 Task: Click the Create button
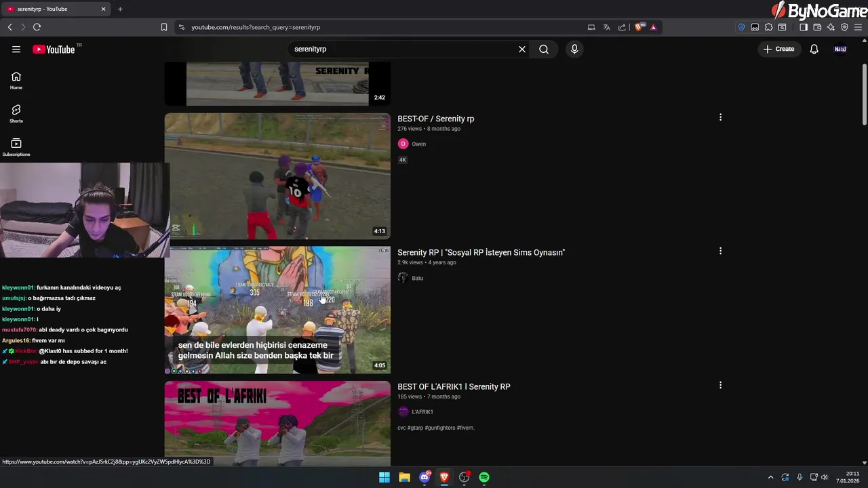(778, 49)
